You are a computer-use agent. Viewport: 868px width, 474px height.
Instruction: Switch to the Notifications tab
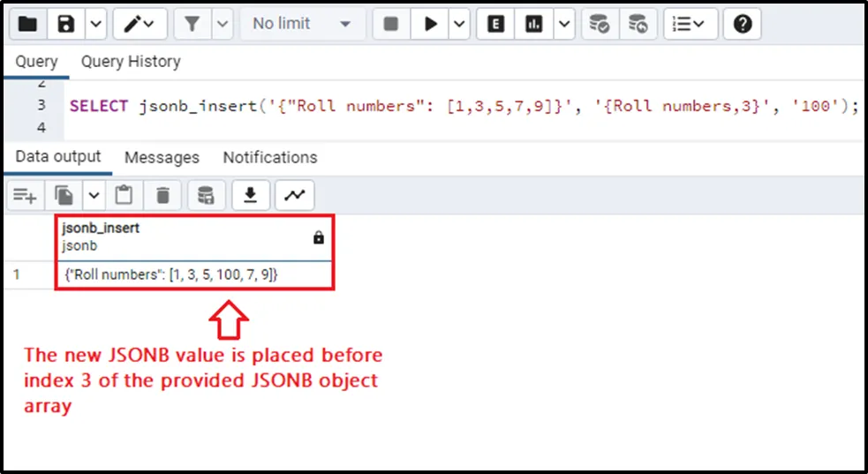click(x=269, y=158)
